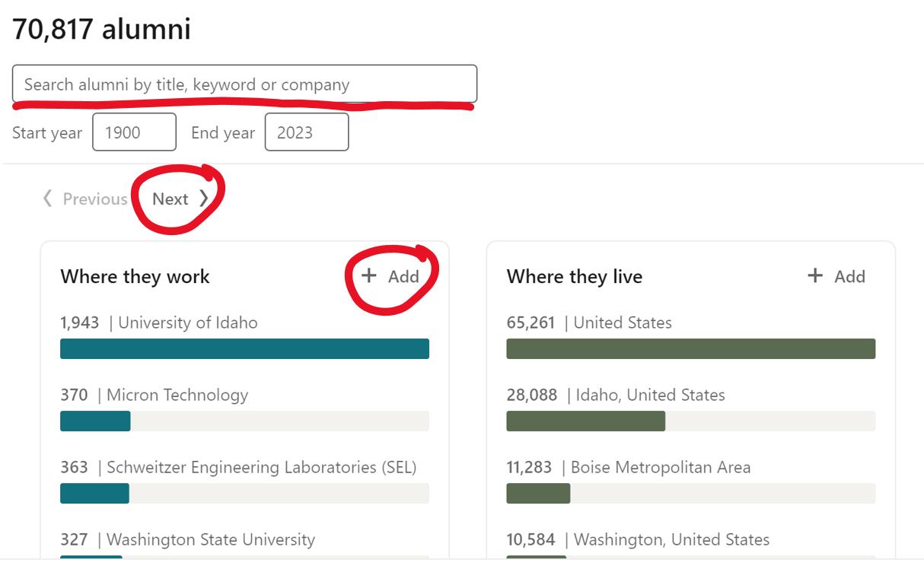Filter by Boise Metropolitan Area
Viewport: 924px width, 569px height.
(660, 467)
